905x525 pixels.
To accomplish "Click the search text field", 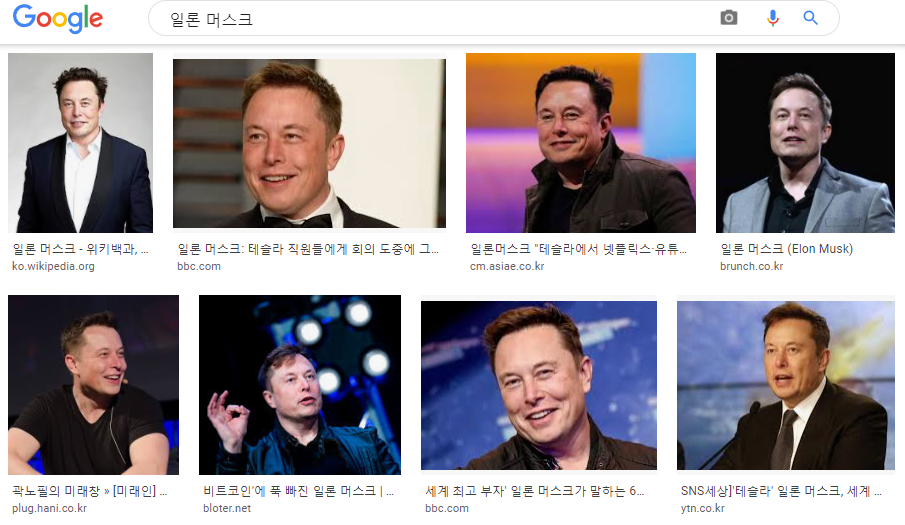I will 439,19.
